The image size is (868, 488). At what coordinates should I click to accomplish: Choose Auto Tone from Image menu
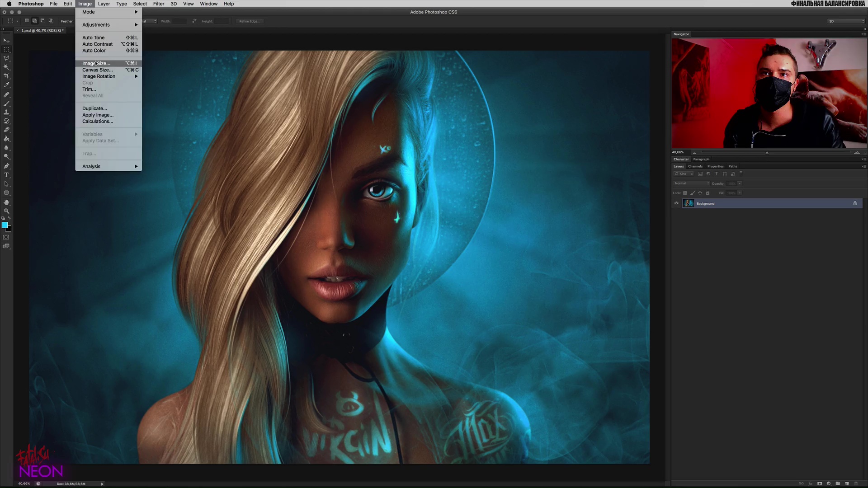coord(108,38)
